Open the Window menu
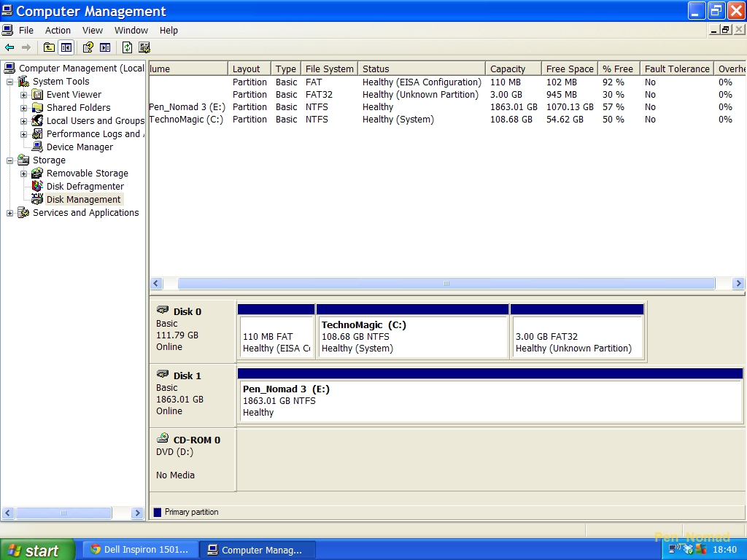 point(131,30)
